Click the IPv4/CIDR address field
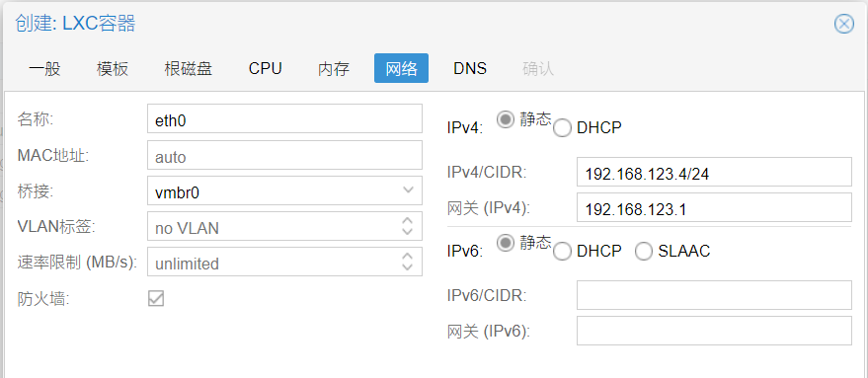Viewport: 868px width, 378px height. 714,172
